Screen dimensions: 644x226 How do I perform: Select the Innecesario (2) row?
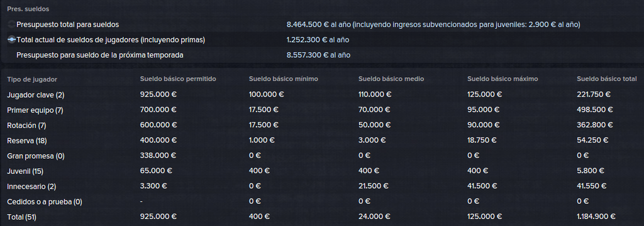pos(322,186)
